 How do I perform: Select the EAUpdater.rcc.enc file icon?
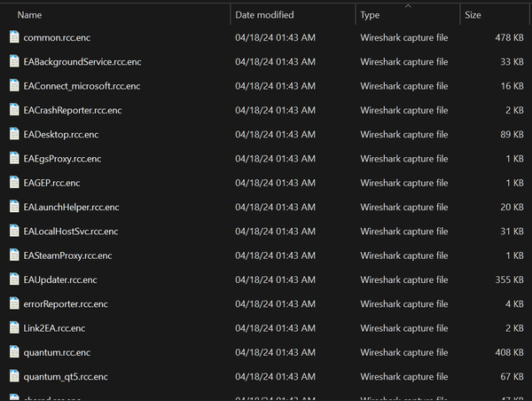[x=14, y=279]
